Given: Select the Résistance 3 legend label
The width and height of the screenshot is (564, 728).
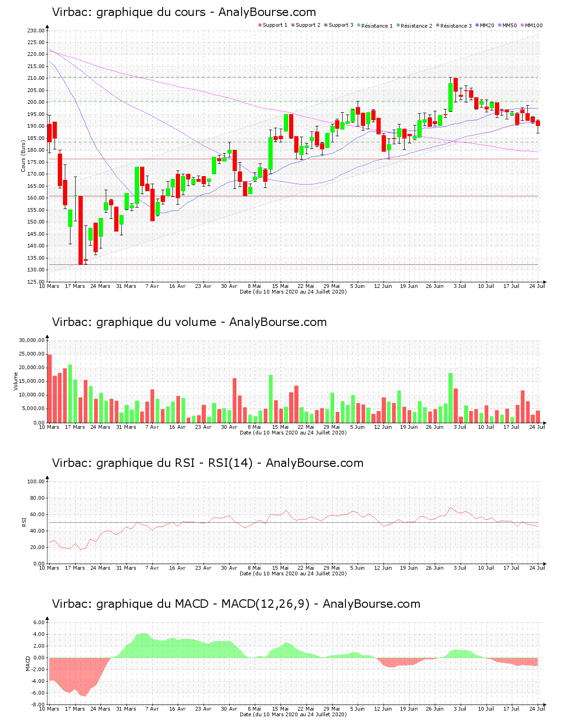Looking at the screenshot, I should pyautogui.click(x=456, y=25).
